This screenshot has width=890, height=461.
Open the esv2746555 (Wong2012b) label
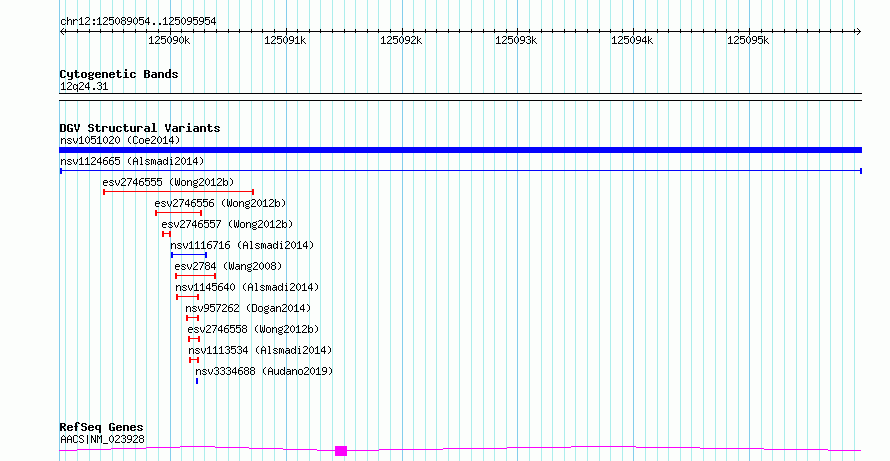[168, 182]
